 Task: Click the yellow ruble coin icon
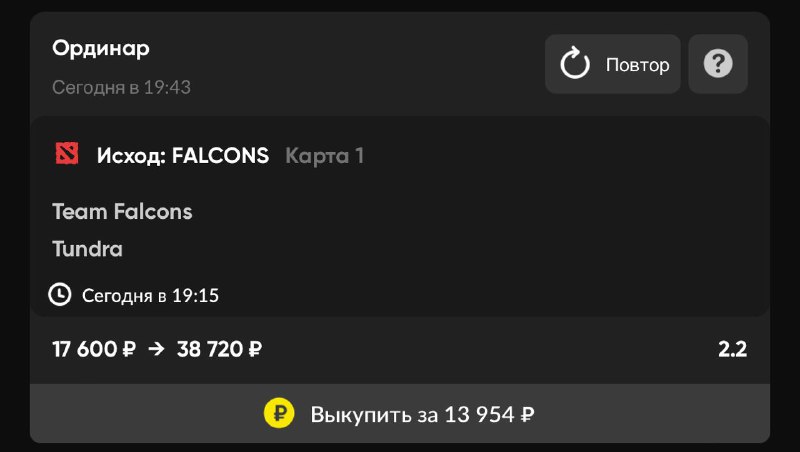click(x=279, y=413)
